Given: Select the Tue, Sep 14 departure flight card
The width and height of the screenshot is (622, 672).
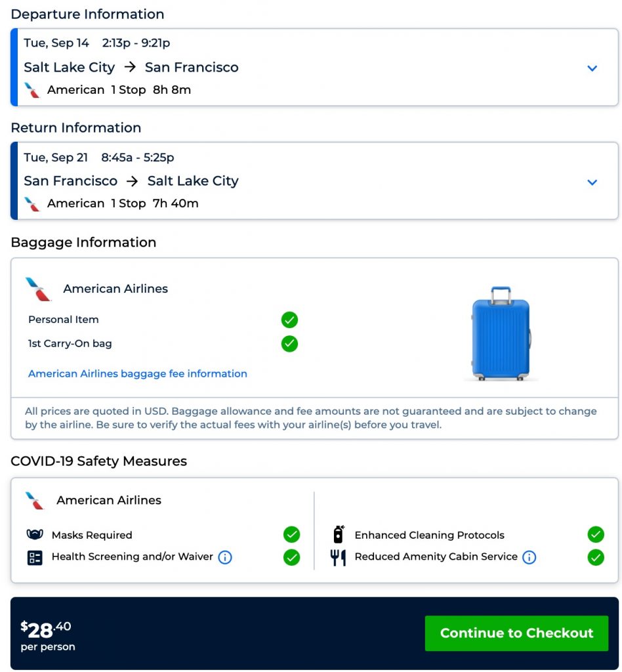Looking at the screenshot, I should (295, 67).
